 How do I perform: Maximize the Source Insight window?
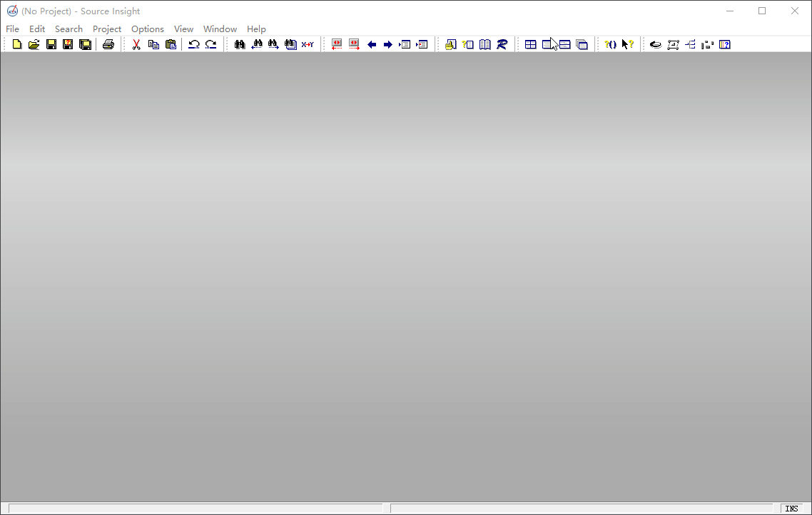click(762, 11)
